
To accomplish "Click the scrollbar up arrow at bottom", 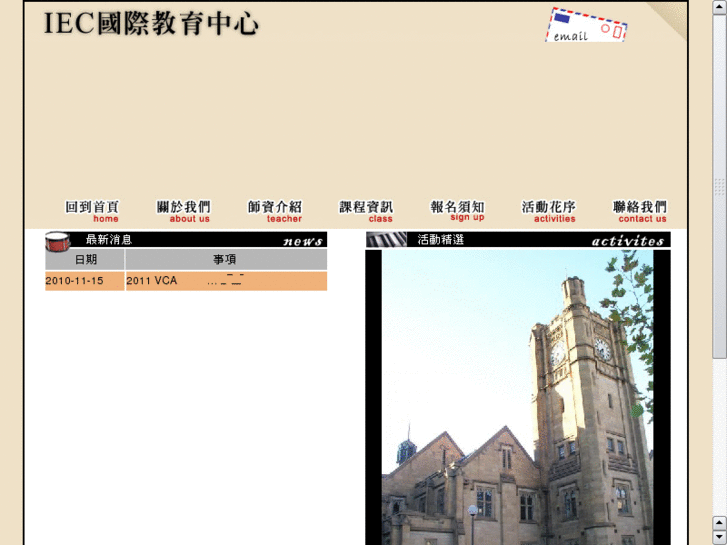I will pyautogui.click(x=719, y=523).
